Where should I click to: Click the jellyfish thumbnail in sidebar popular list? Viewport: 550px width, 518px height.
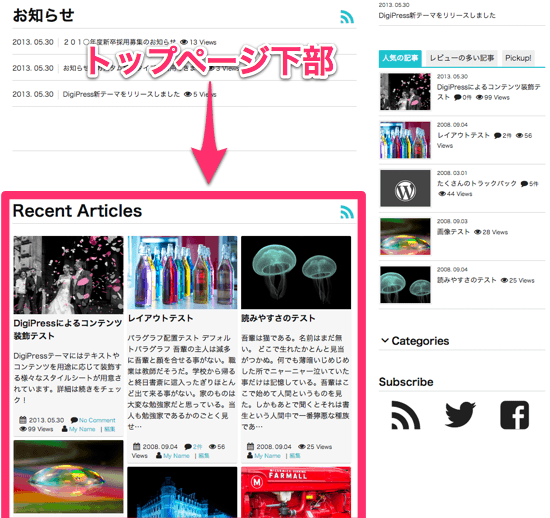405,285
